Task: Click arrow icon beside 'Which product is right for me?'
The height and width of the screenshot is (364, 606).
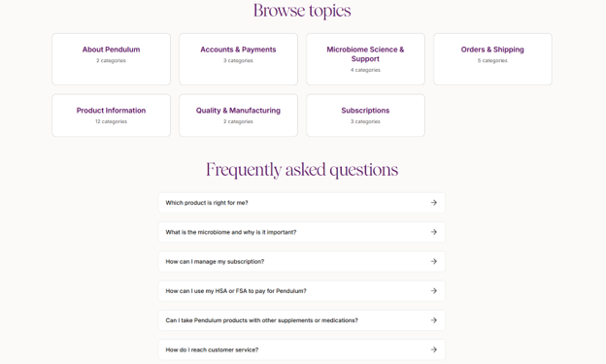Action: (434, 203)
